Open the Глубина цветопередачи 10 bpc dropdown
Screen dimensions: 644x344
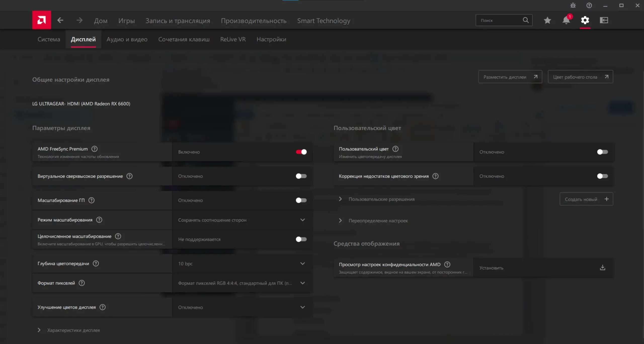point(242,264)
